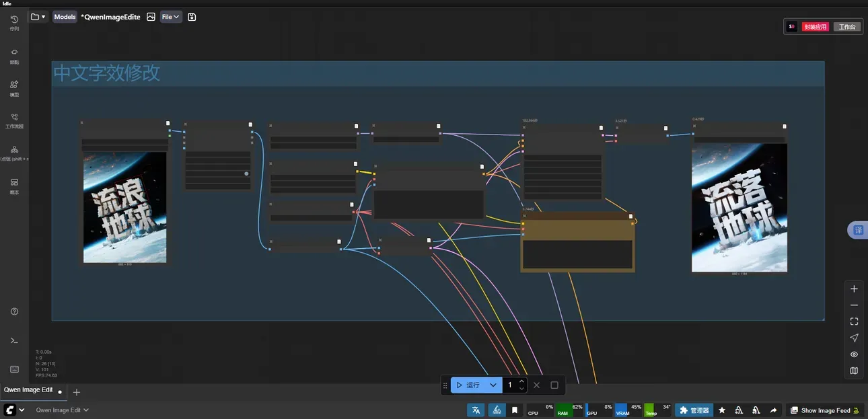Open the workflows sidebar panel
Image resolution: width=868 pixels, height=419 pixels.
(x=14, y=120)
